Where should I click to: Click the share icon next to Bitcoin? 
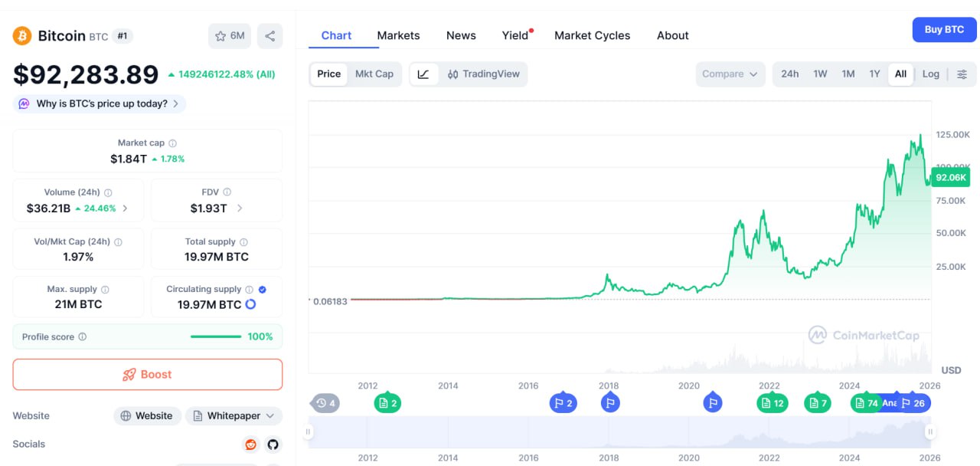point(269,36)
